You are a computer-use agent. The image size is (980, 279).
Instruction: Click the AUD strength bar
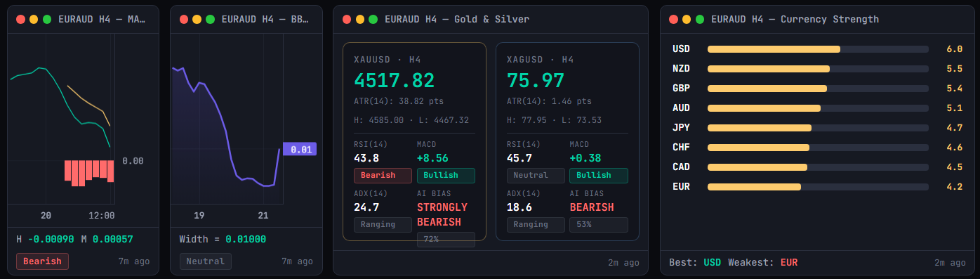coord(818,108)
